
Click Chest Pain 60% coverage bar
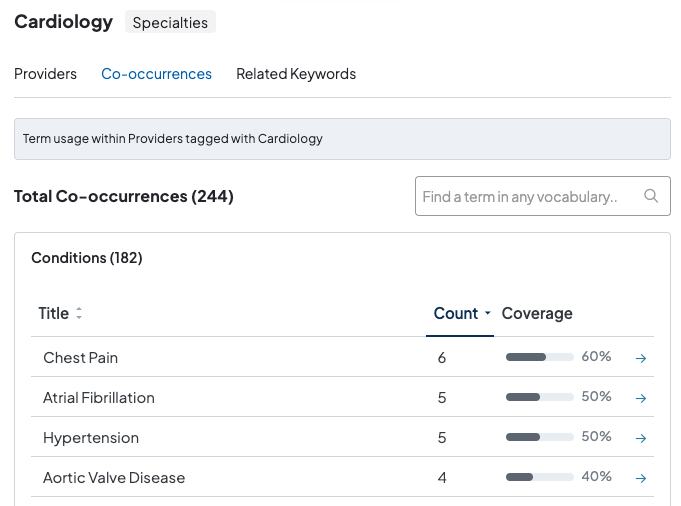[540, 357]
